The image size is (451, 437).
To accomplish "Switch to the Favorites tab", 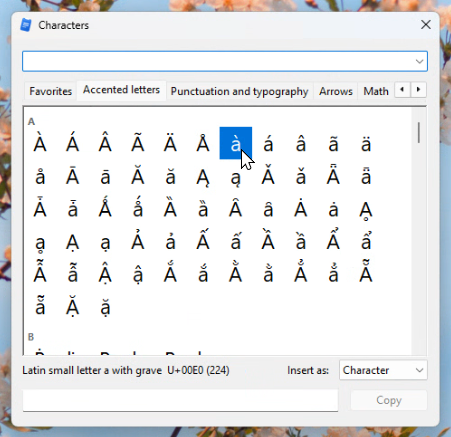I will click(x=51, y=91).
